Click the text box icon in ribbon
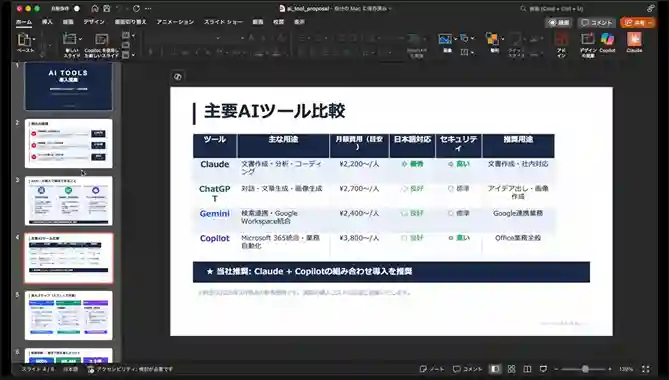 click(x=464, y=52)
